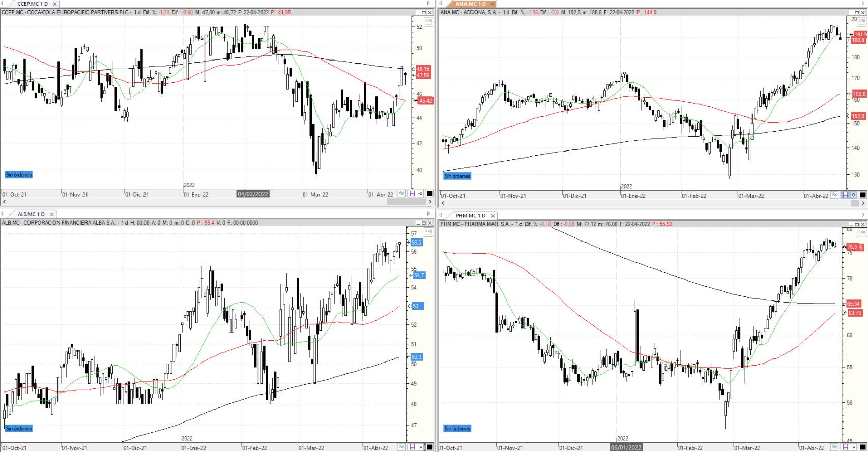
Task: Click the 50,3 price label on the ALB.MC chart
Action: click(417, 357)
